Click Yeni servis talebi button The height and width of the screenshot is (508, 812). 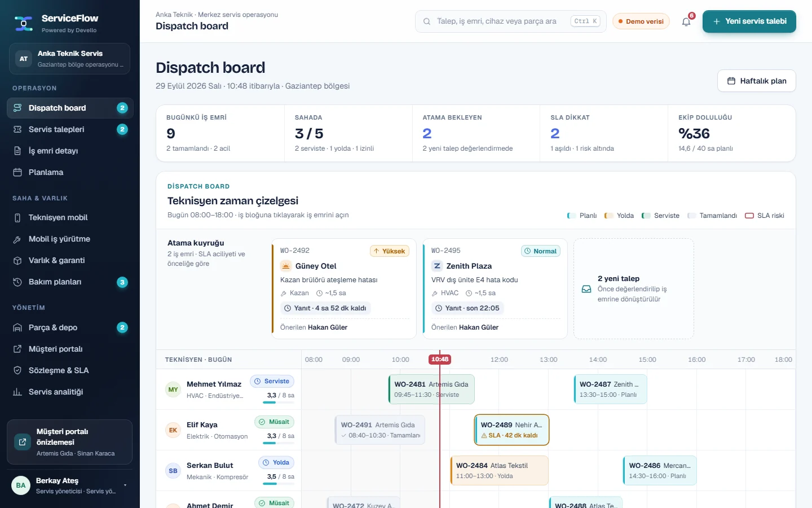pos(749,21)
